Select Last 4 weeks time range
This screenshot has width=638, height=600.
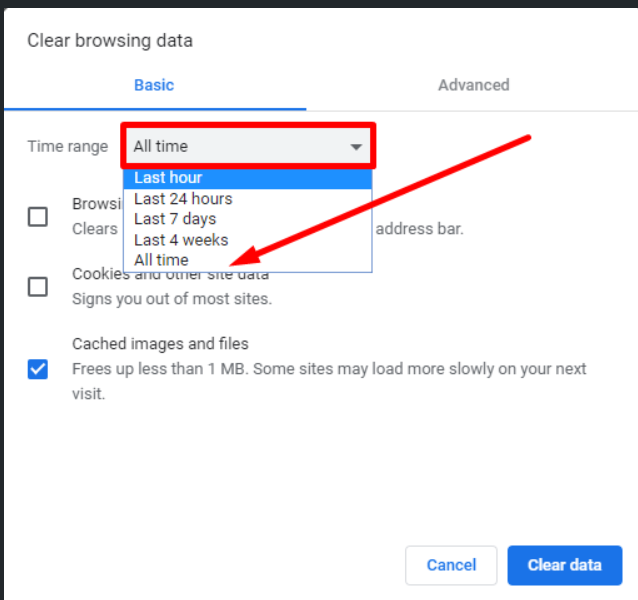tap(181, 240)
